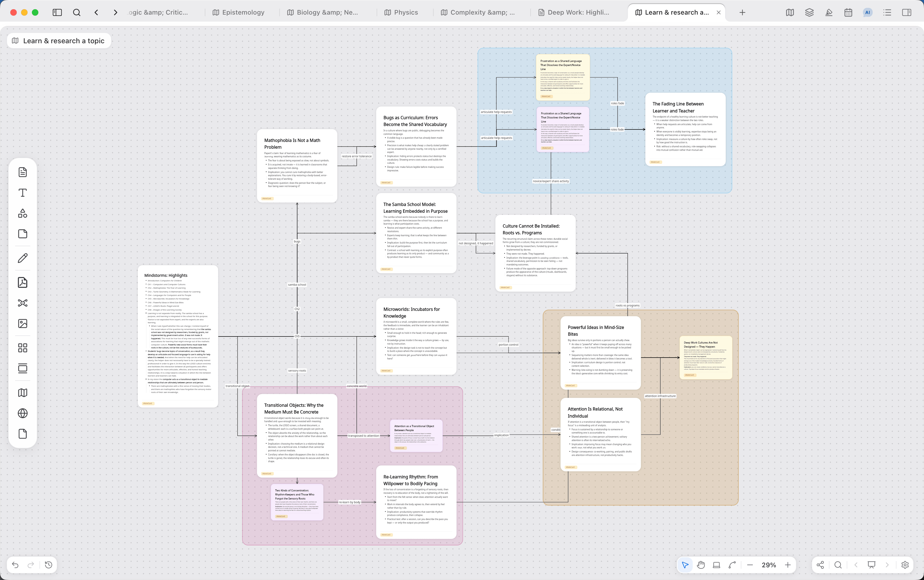924x580 pixels.
Task: Open canvas settings gear
Action: (x=905, y=565)
